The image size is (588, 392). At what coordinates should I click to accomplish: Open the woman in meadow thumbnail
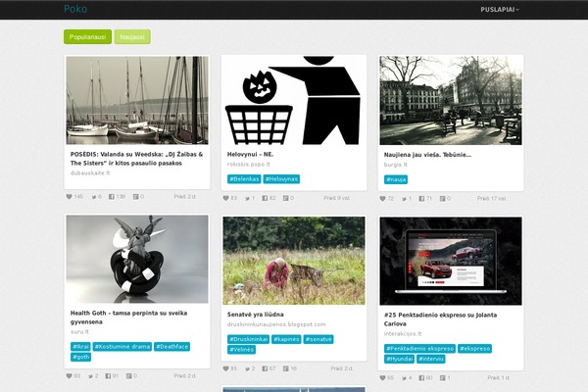[x=294, y=261]
